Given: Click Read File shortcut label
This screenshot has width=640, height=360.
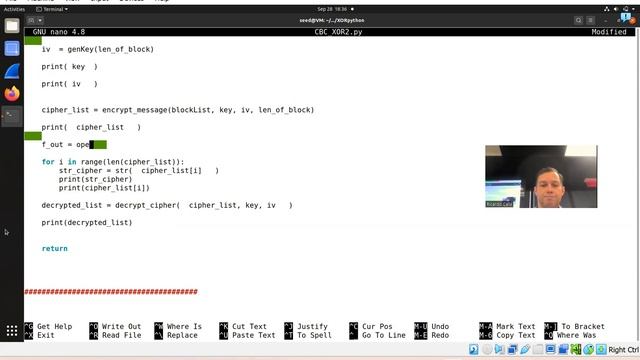Looking at the screenshot, I should click(121, 335).
